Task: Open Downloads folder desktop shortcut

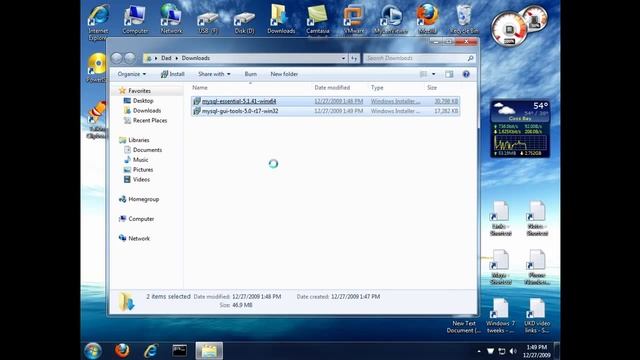Action: coord(281,19)
